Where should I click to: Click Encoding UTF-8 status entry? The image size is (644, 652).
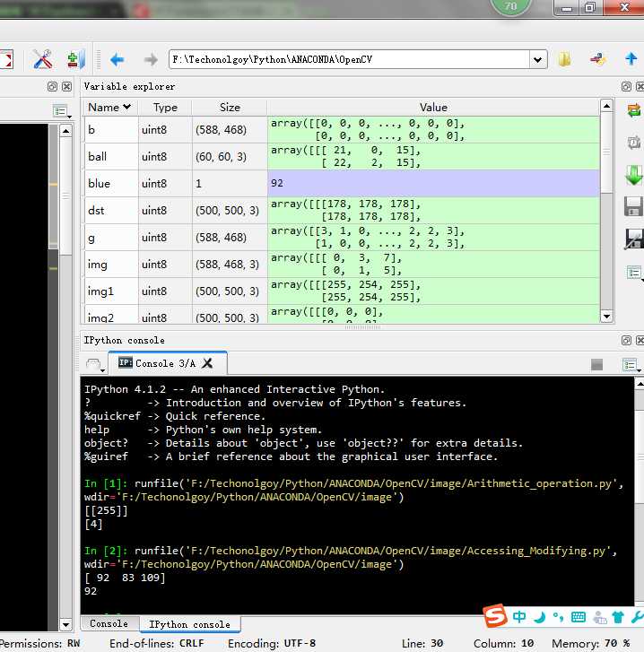click(x=272, y=644)
